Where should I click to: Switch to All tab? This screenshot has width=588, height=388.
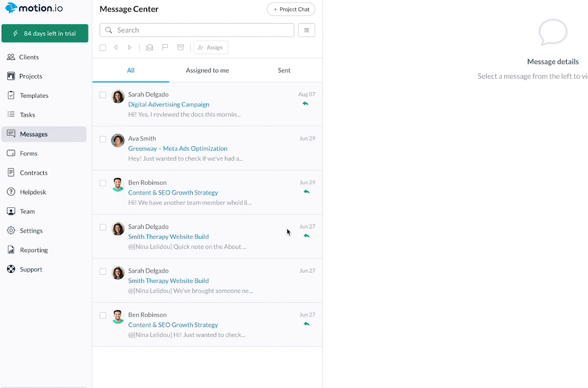pos(130,70)
